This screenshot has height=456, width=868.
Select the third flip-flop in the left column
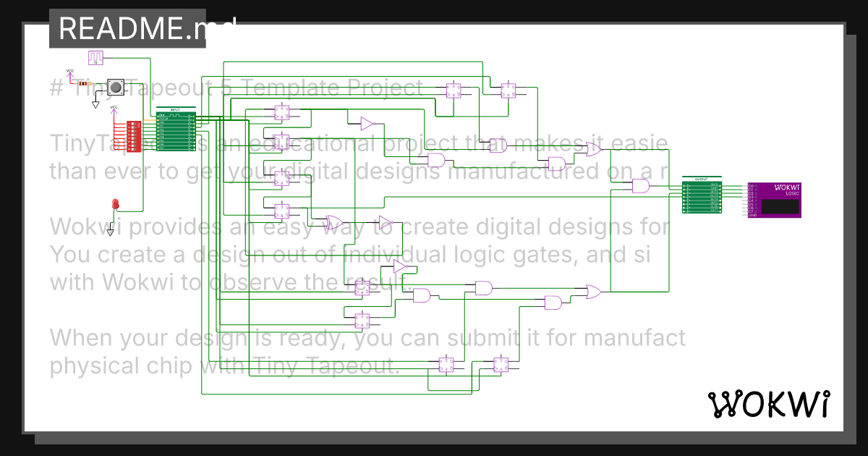point(281,177)
